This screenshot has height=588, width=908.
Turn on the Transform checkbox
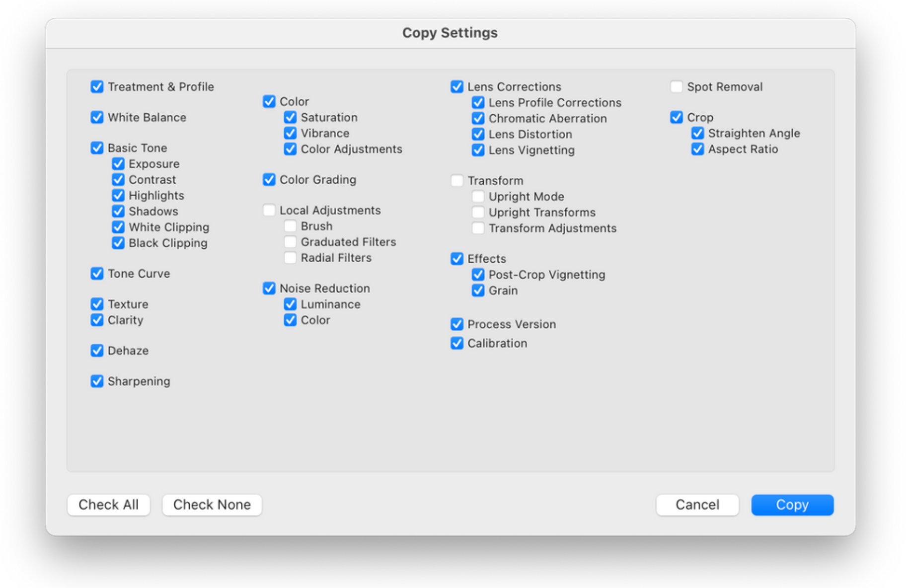click(457, 180)
